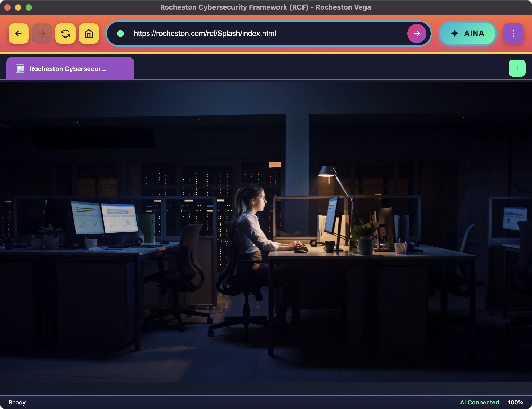
Task: Click the tab favicon image icon
Action: click(20, 69)
